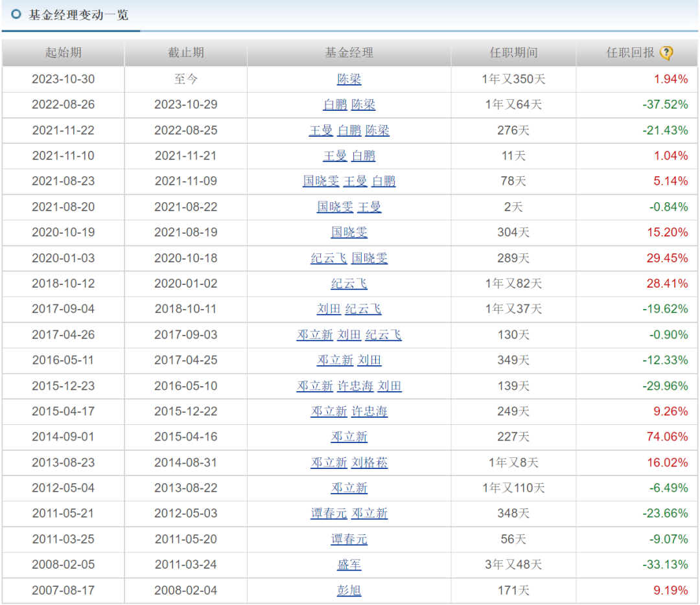Open fund manager 彭旭's profile link
The height and width of the screenshot is (605, 700).
[349, 590]
